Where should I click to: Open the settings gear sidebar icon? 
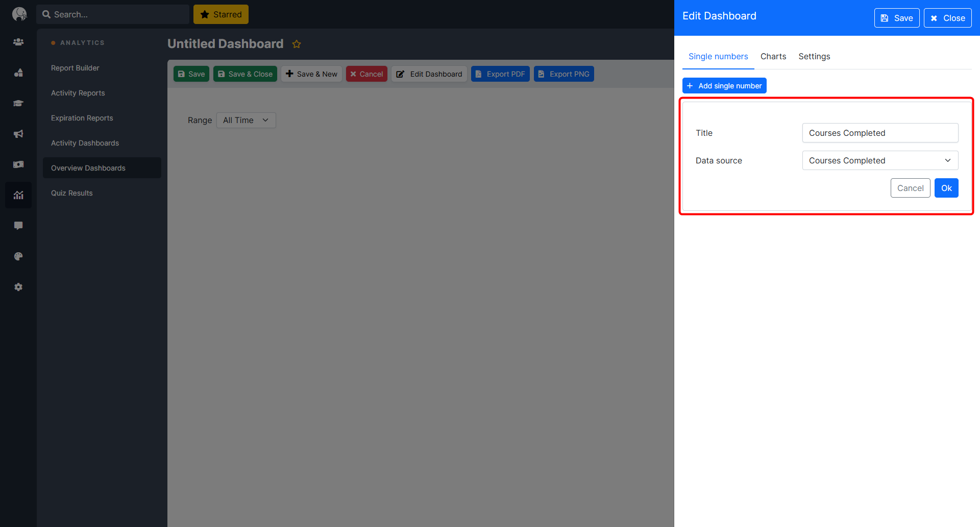click(x=18, y=287)
